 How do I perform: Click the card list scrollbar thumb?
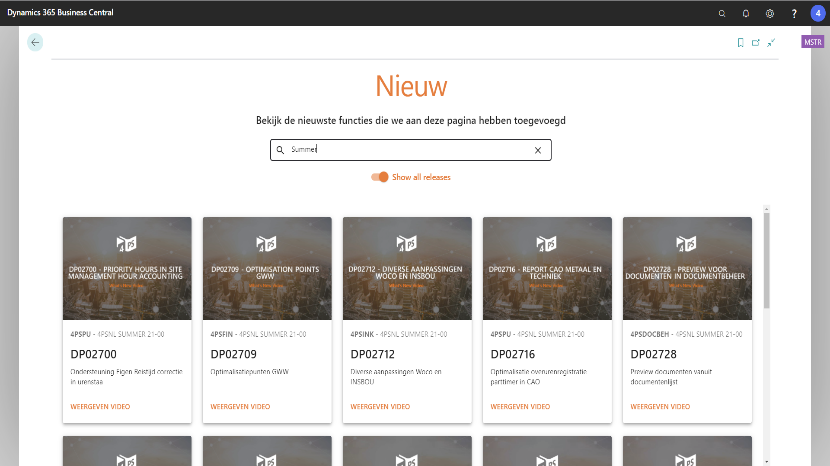click(x=766, y=260)
